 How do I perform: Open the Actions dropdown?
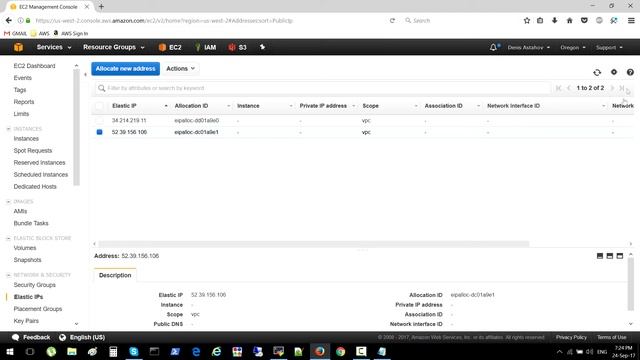[x=180, y=69]
